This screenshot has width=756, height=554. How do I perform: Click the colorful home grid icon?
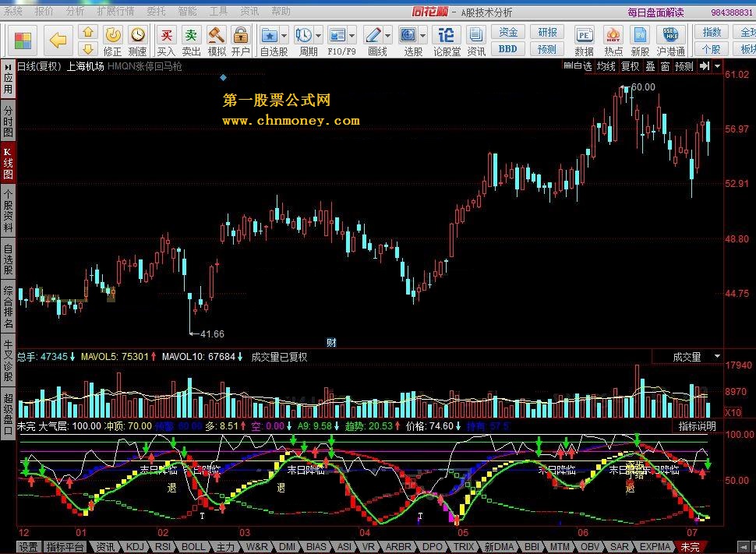coord(23,41)
